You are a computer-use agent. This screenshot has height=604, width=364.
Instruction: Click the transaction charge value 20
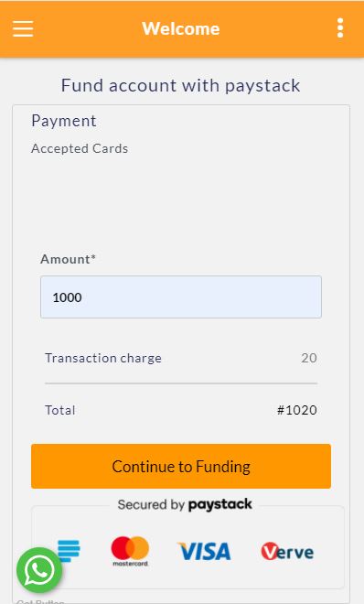coord(309,358)
